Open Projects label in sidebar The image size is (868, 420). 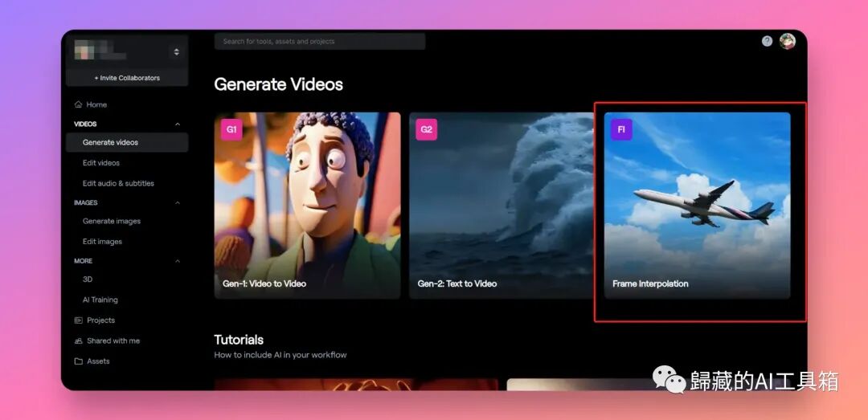[100, 320]
